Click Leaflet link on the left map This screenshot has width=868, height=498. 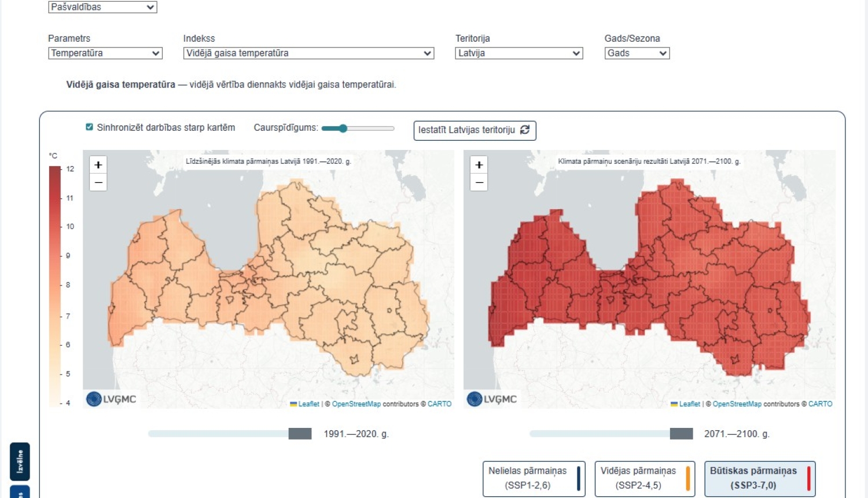(x=308, y=404)
